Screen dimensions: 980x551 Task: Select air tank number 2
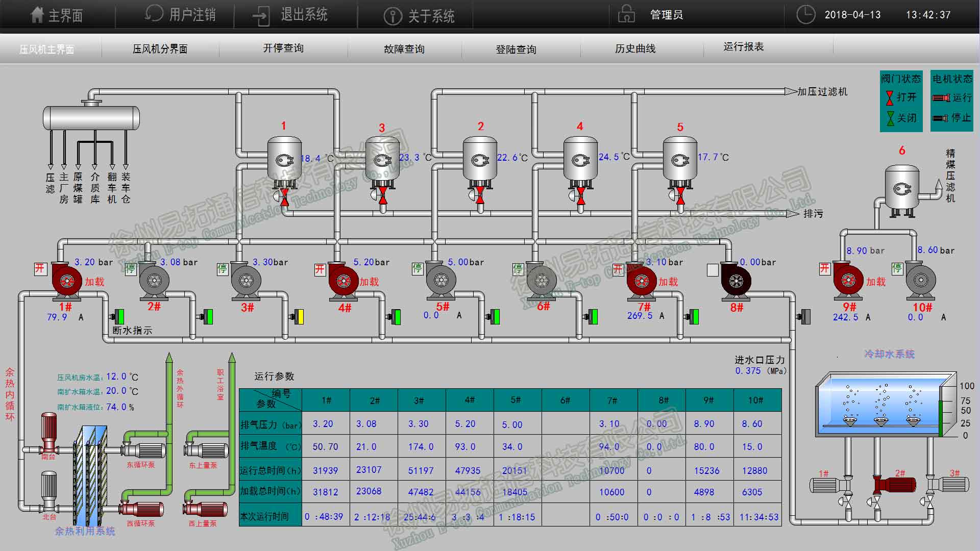pos(479,160)
